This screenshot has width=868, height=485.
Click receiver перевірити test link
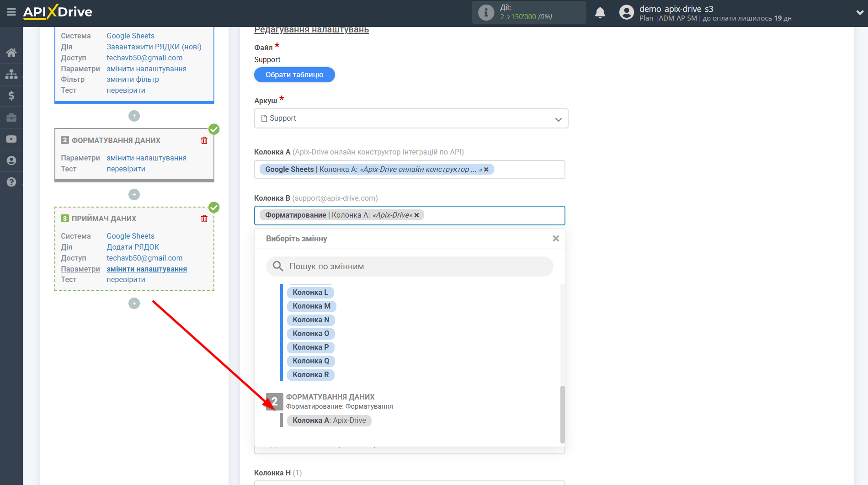pyautogui.click(x=126, y=280)
